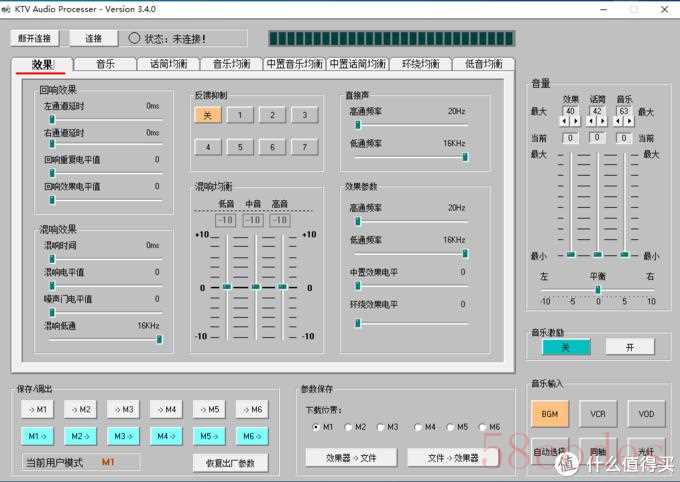Select VCR music input
Screen dimensions: 680x482
[x=598, y=414]
